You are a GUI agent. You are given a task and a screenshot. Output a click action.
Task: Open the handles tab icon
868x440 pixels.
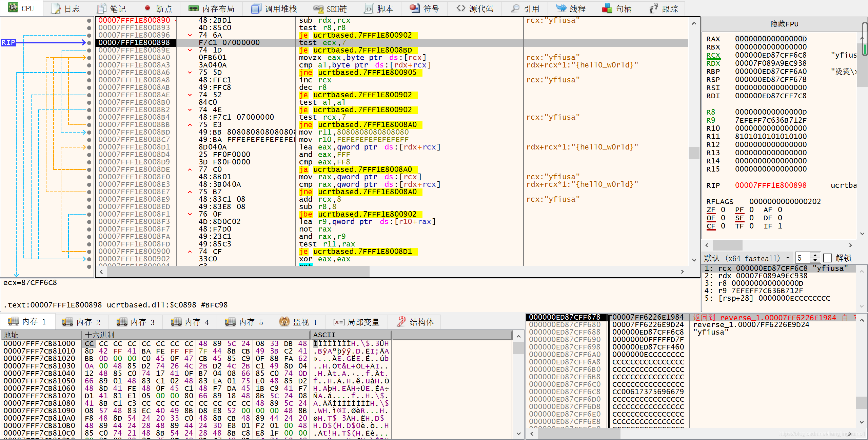(607, 8)
